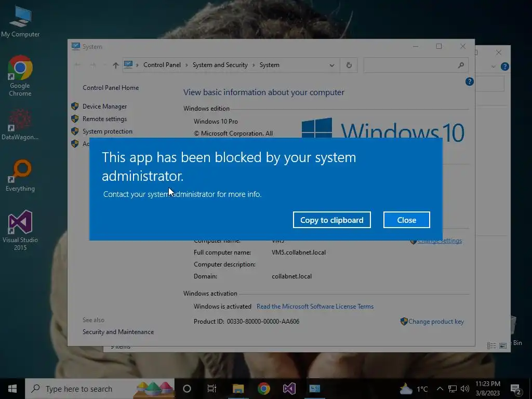Open My Computer desktop icon

click(20, 21)
